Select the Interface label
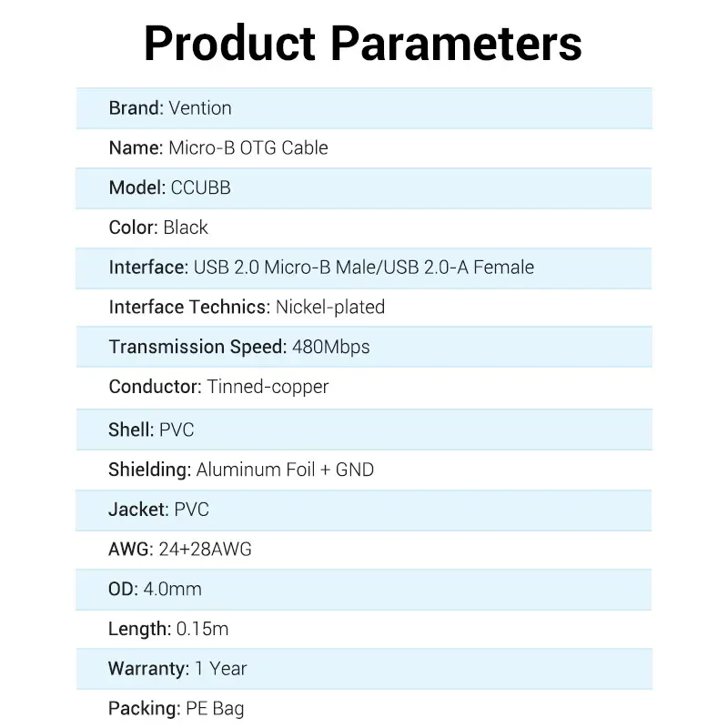 147,268
